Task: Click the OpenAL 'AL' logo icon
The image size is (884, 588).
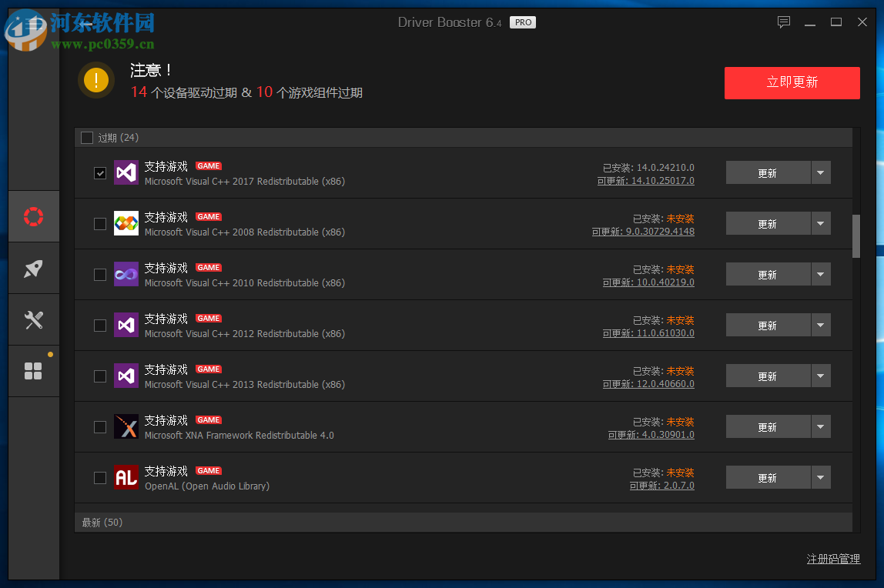Action: (126, 477)
